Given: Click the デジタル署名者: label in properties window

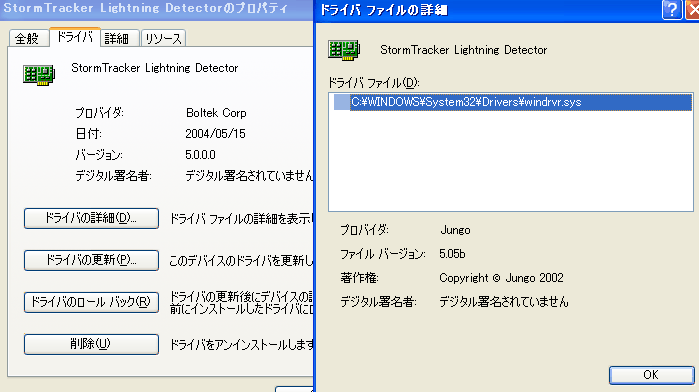Looking at the screenshot, I should tap(113, 176).
